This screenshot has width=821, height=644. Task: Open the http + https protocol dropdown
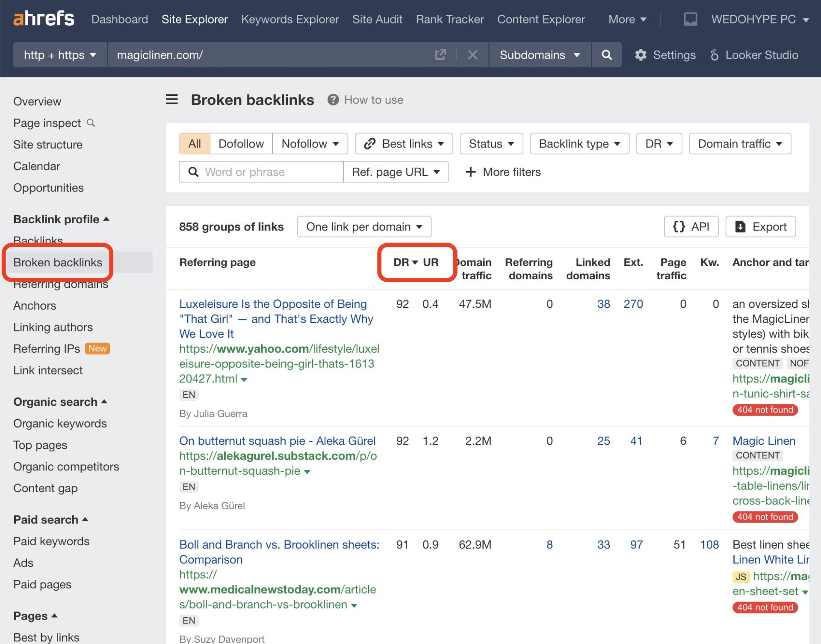point(60,55)
